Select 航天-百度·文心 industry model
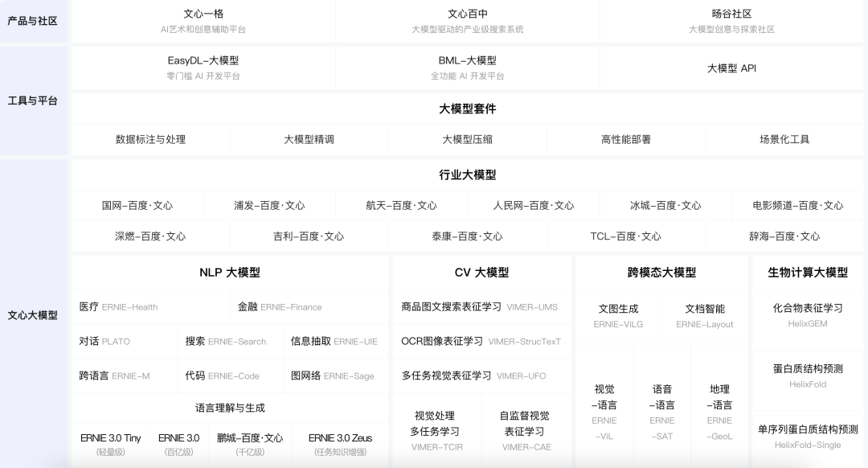This screenshot has height=468, width=868. coord(401,206)
